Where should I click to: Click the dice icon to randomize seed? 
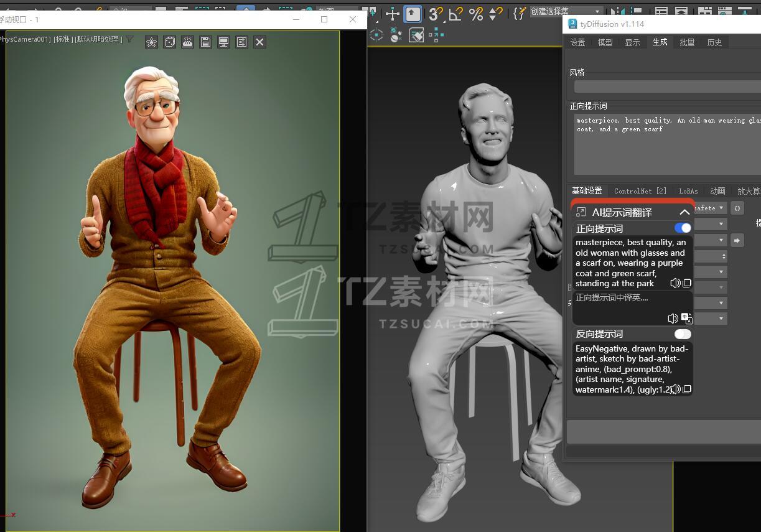pyautogui.click(x=169, y=42)
